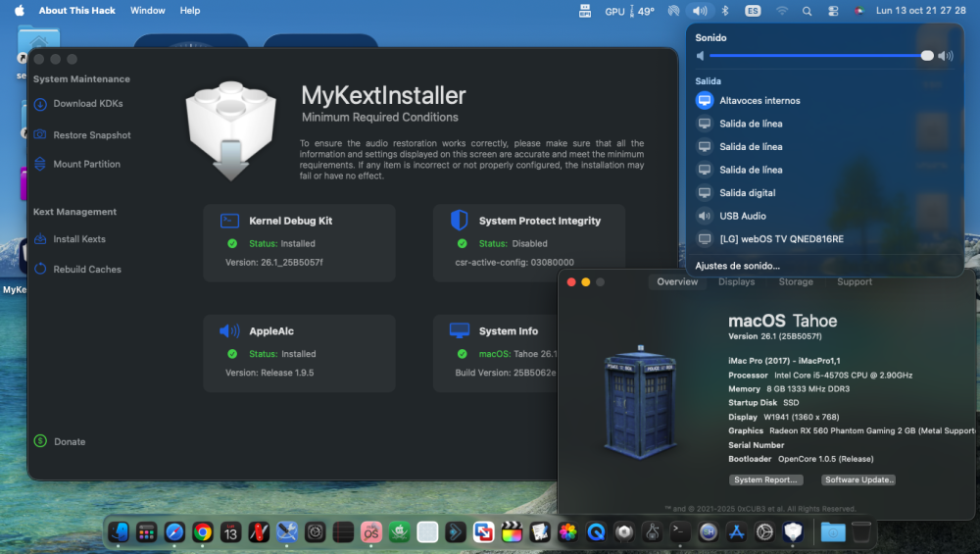Click the Processor Intel Core i5-4570S line
Image resolution: width=980 pixels, height=554 pixels.
click(x=820, y=376)
